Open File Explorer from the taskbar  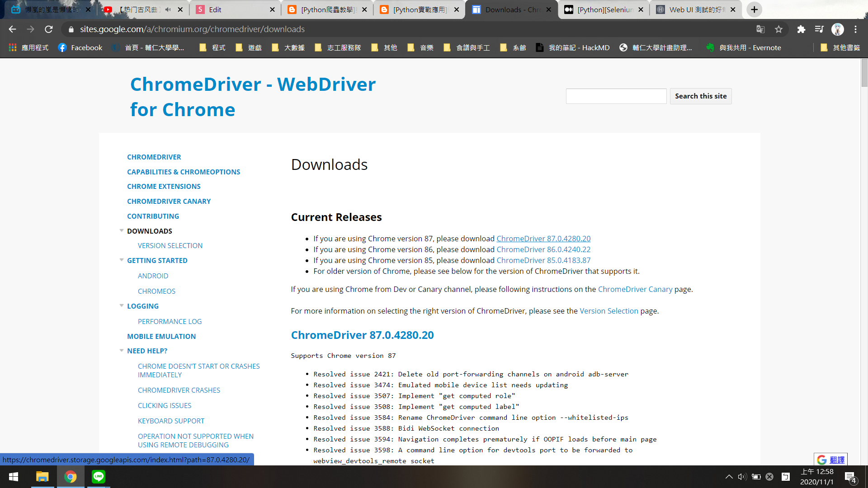point(42,477)
